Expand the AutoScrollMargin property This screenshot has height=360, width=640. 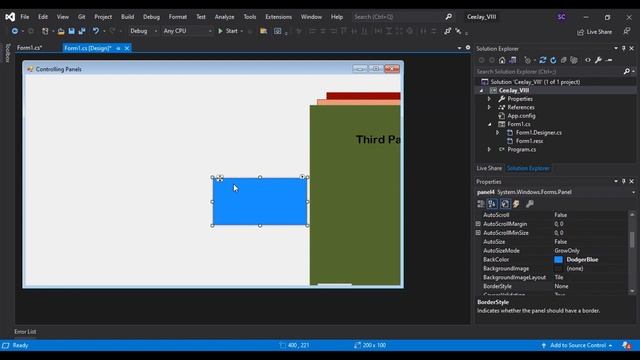click(x=478, y=224)
